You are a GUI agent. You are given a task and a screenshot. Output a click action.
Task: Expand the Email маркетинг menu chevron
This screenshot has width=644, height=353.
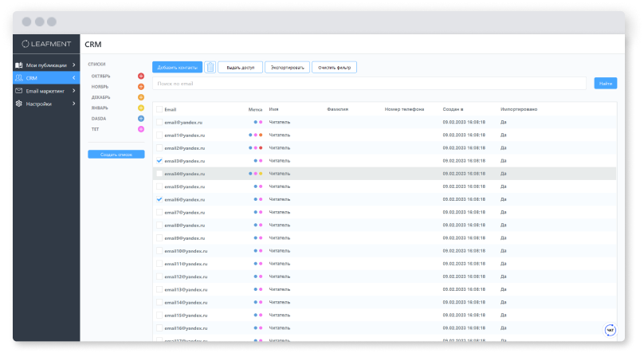click(74, 91)
